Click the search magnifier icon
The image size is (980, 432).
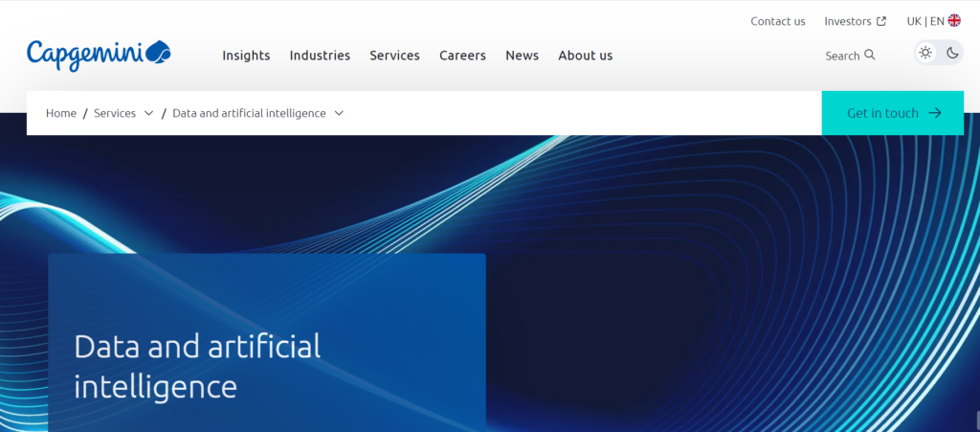pyautogui.click(x=870, y=55)
